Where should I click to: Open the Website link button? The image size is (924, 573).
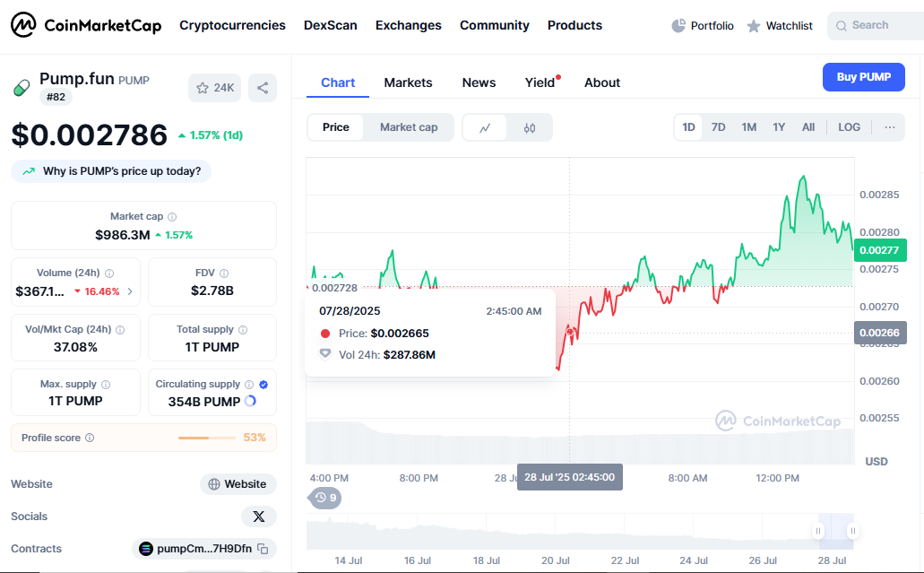(238, 484)
